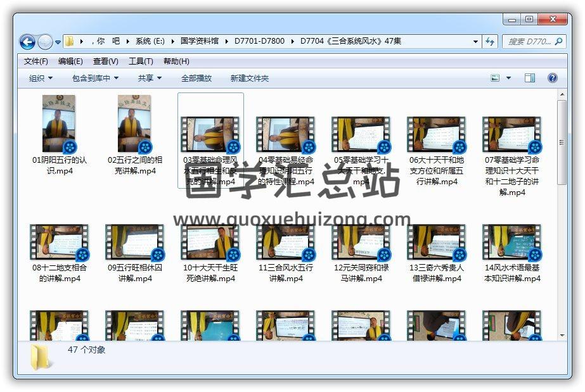Screen dimensions: 585x392
Task: Open the view options dropdown arrow
Action: [508, 78]
